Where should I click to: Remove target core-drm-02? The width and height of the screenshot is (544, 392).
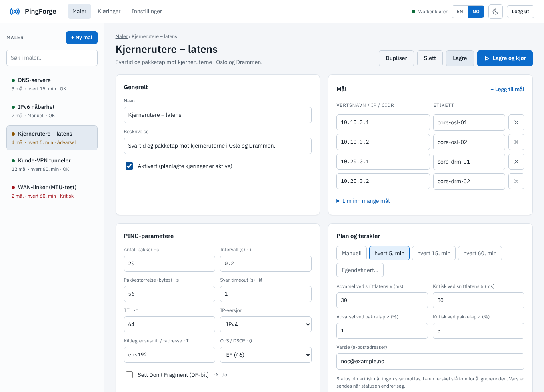click(516, 181)
